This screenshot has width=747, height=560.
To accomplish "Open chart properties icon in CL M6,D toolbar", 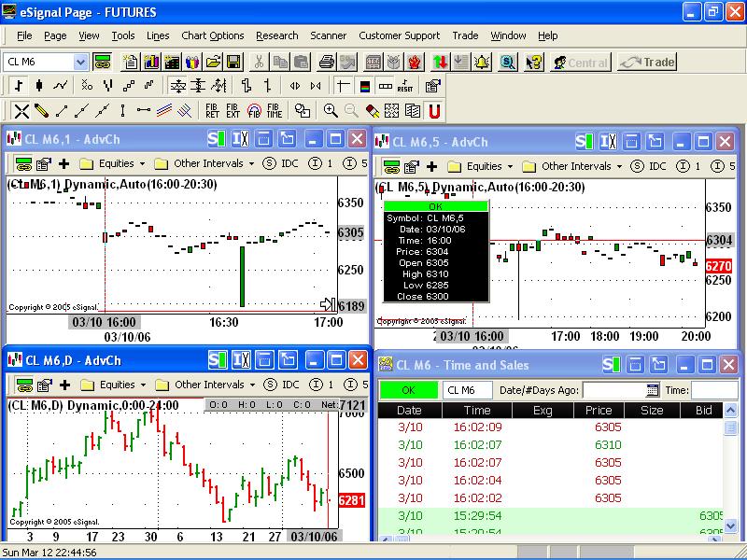I will 45,385.
